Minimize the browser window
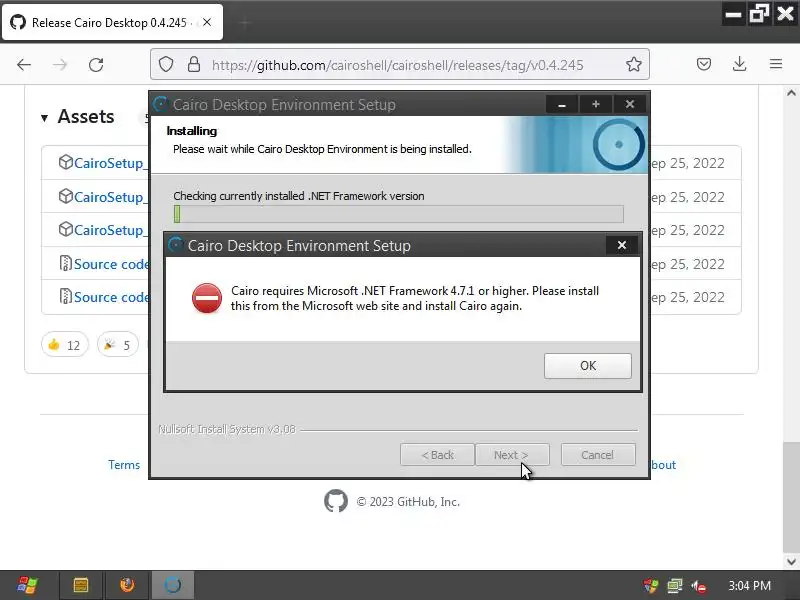800x600 pixels. point(734,14)
